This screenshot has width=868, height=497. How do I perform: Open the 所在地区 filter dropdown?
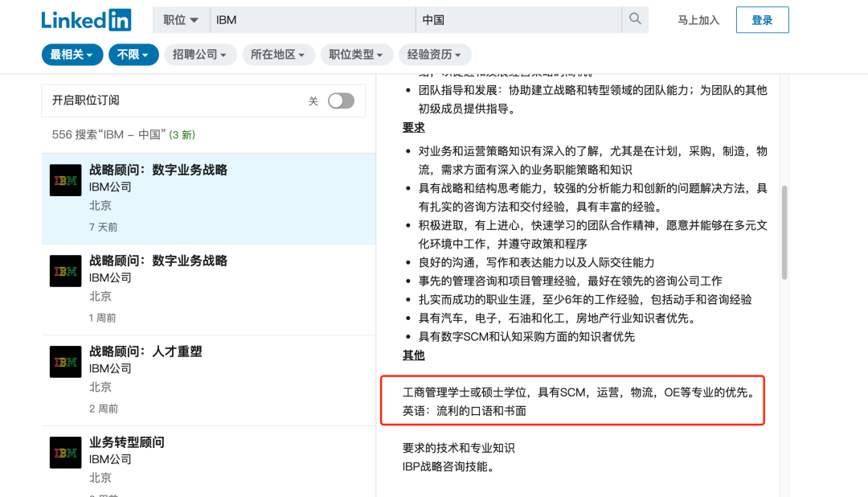click(x=278, y=55)
